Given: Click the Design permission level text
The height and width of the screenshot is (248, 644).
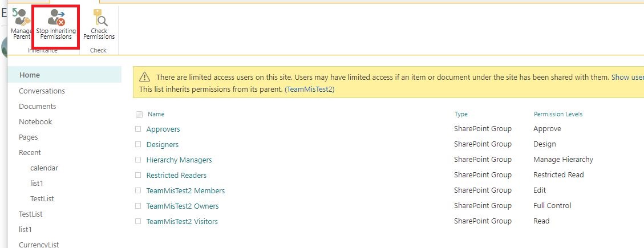Looking at the screenshot, I should point(545,144).
